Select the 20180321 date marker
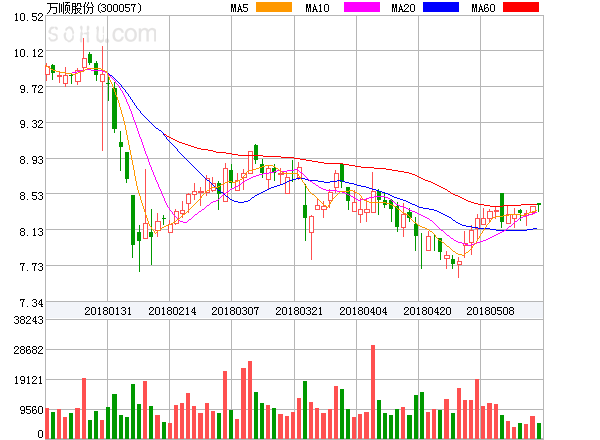 (x=298, y=311)
